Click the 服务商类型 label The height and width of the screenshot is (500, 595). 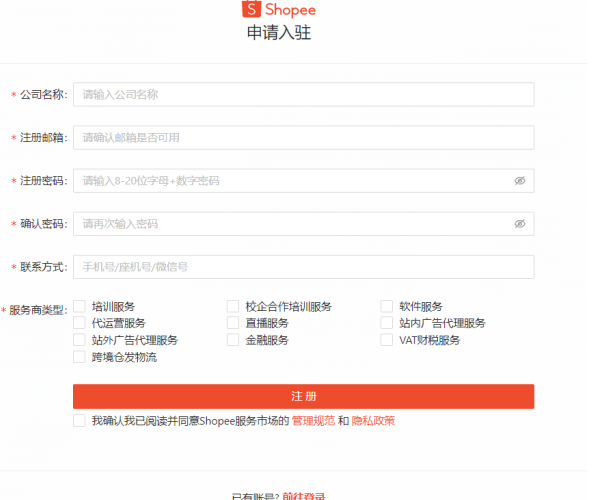click(38, 310)
